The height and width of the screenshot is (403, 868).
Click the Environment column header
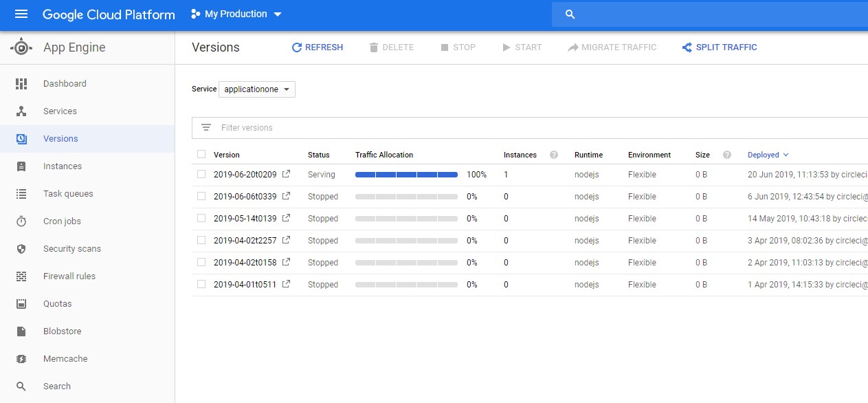pos(649,155)
